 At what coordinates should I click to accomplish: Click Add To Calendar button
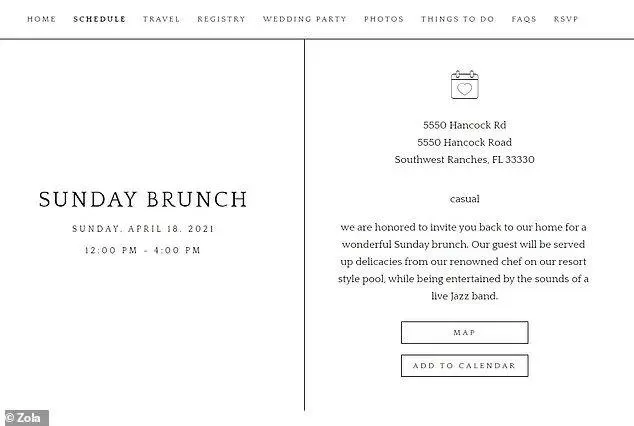point(465,366)
